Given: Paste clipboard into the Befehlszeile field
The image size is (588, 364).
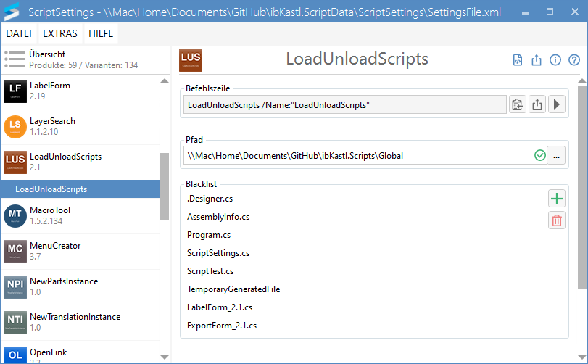Looking at the screenshot, I should click(x=517, y=105).
